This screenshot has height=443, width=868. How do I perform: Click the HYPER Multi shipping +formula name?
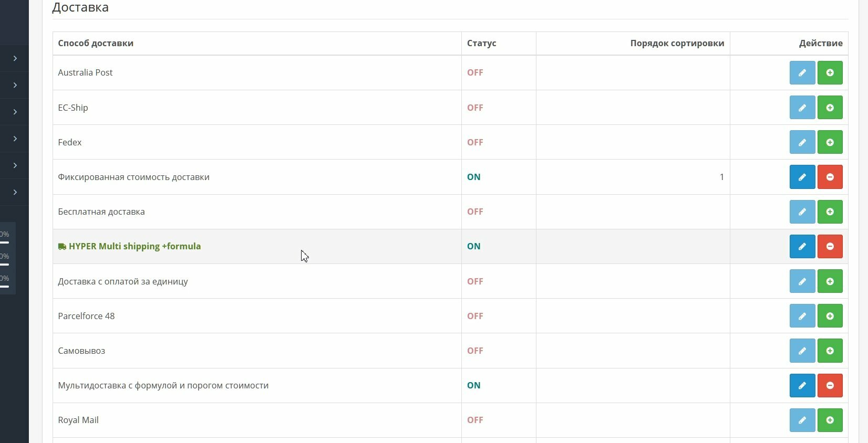tap(135, 246)
